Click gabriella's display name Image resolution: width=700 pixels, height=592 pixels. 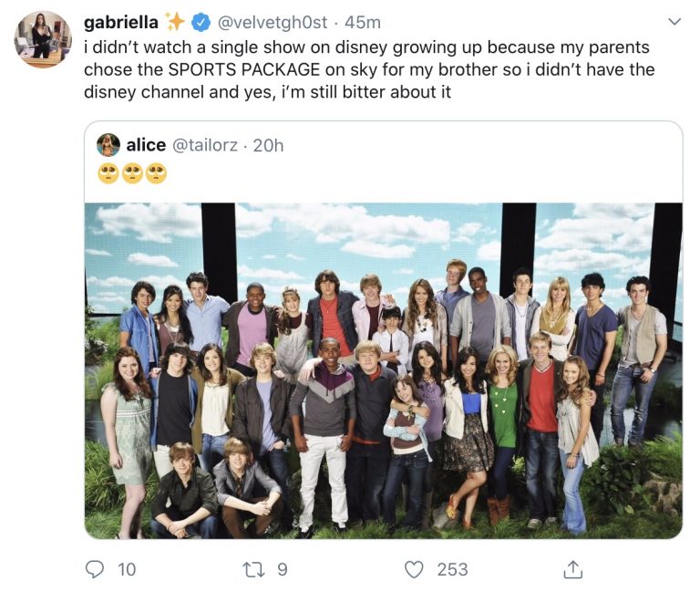tap(121, 22)
